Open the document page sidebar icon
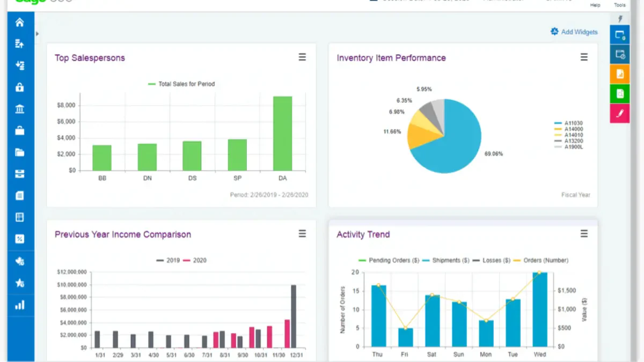The width and height of the screenshot is (644, 362). click(20, 196)
